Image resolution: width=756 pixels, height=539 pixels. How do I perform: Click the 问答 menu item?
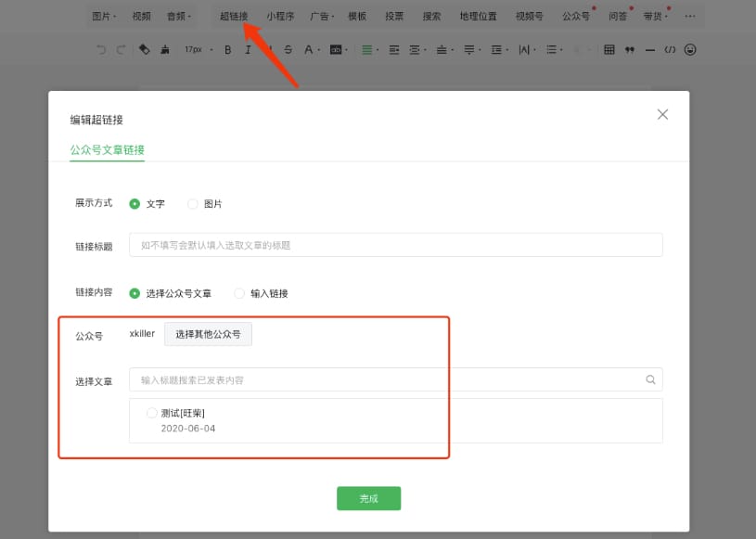(617, 16)
